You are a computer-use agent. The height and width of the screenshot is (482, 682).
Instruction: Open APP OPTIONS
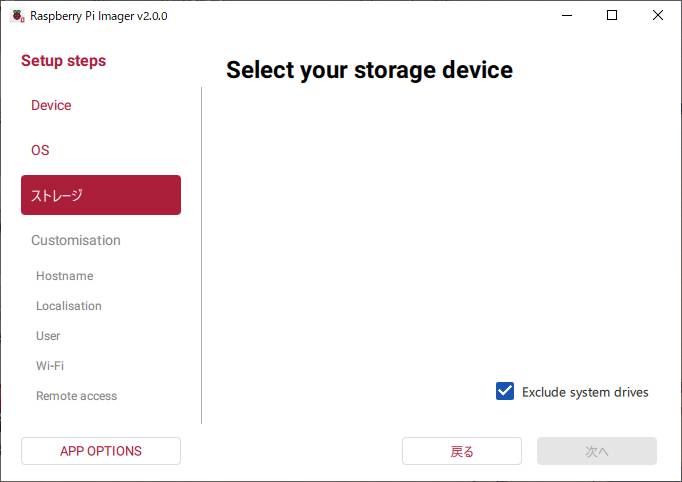pos(101,451)
